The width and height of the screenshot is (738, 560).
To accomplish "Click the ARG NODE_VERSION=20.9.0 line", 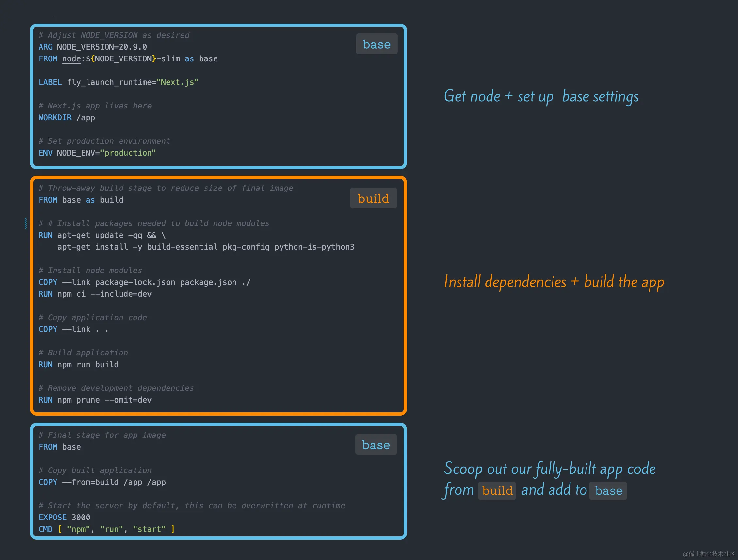I will (92, 47).
